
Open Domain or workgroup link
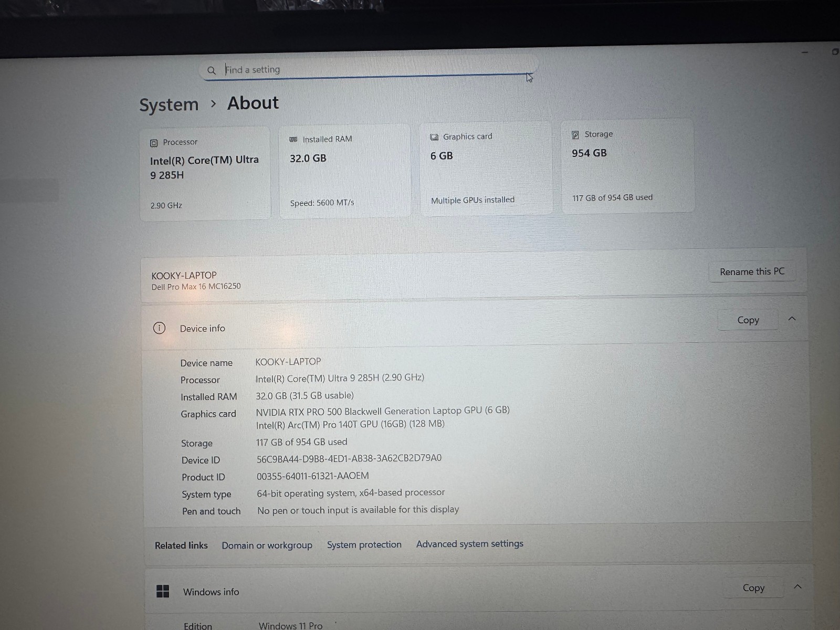coord(267,545)
